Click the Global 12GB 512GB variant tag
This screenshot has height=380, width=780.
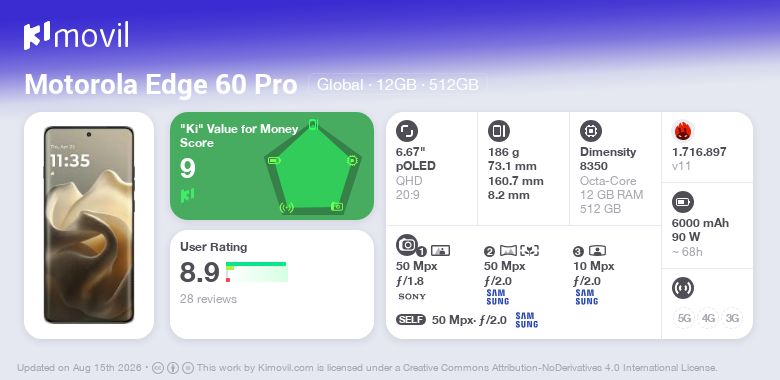click(397, 85)
